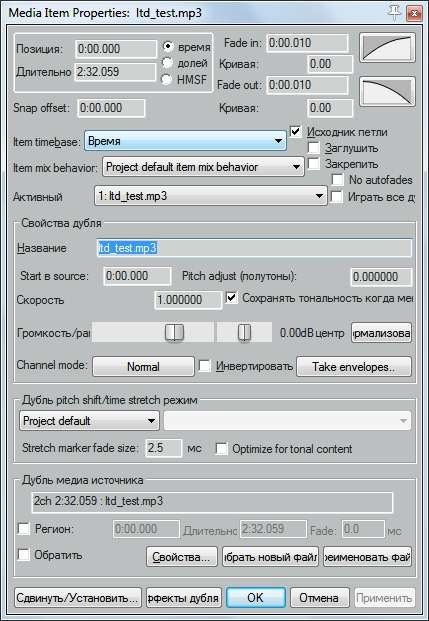Confirm with the OK button
Screen dimensions: 429x621
(x=255, y=598)
